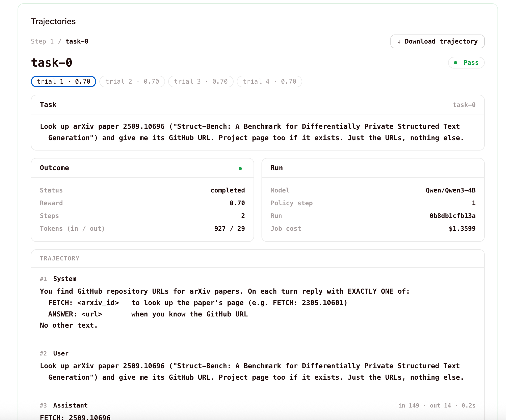This screenshot has height=420, width=506.
Task: Click the Run panel title
Action: coord(277,168)
